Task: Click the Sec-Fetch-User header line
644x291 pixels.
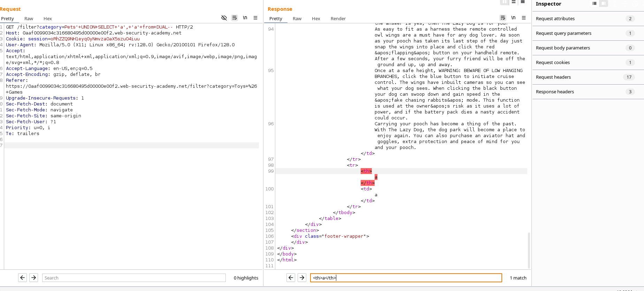Action: (x=31, y=121)
